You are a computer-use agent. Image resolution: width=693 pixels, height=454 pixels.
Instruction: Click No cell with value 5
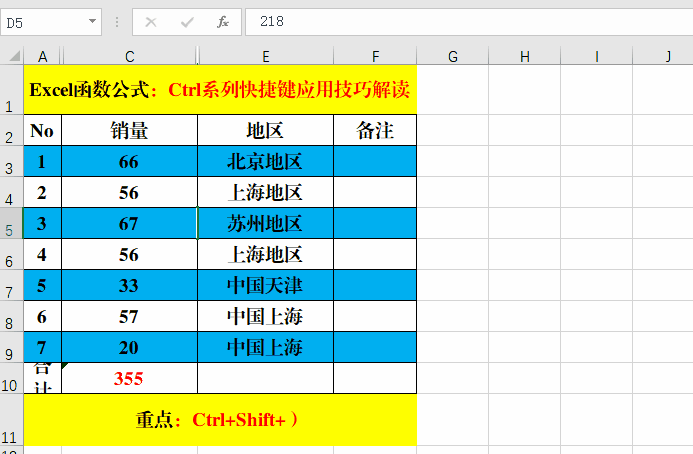click(42, 285)
